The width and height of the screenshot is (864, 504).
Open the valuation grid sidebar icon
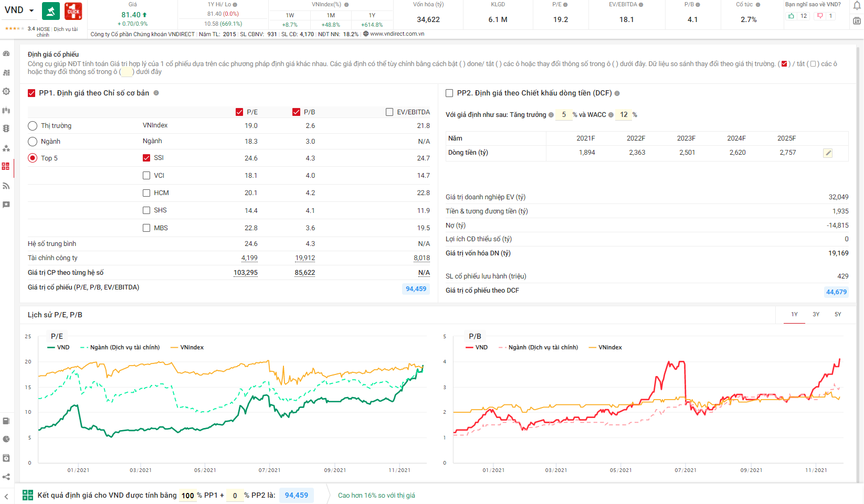[x=6, y=166]
